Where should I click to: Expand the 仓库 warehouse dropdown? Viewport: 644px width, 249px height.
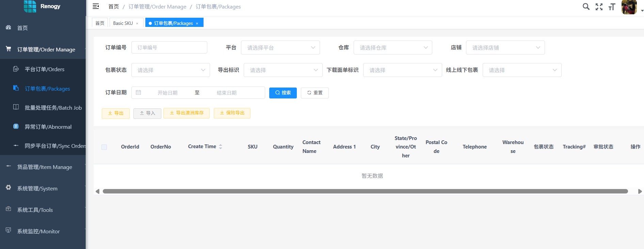393,48
